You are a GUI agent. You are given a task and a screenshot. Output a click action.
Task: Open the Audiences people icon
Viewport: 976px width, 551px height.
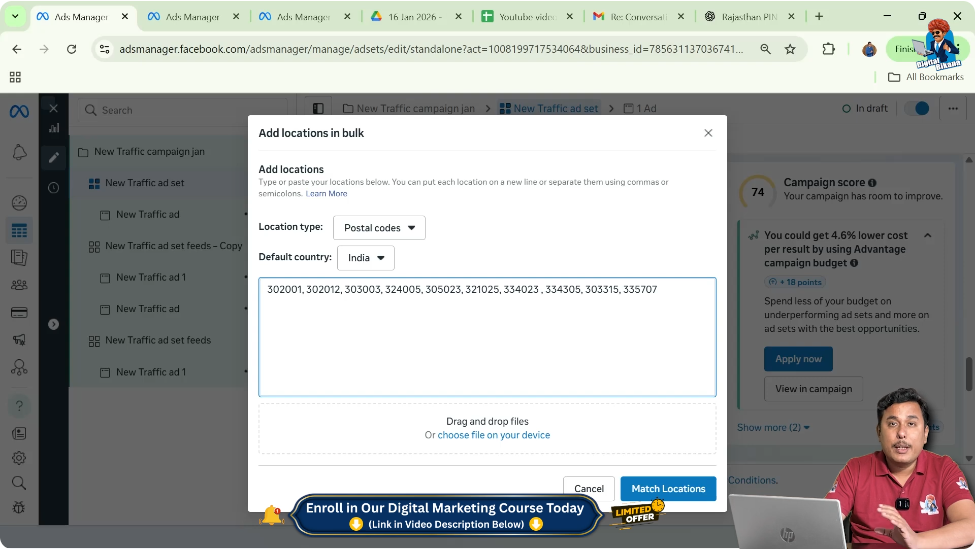(19, 285)
